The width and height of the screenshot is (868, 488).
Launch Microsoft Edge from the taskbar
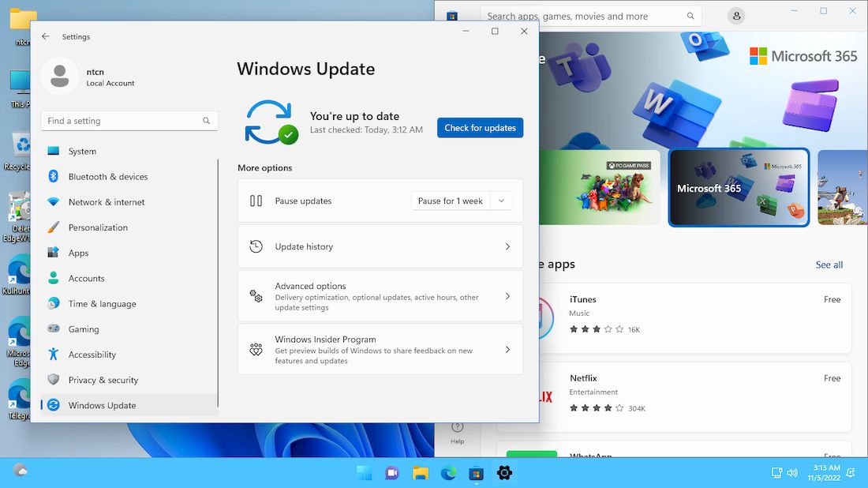448,473
